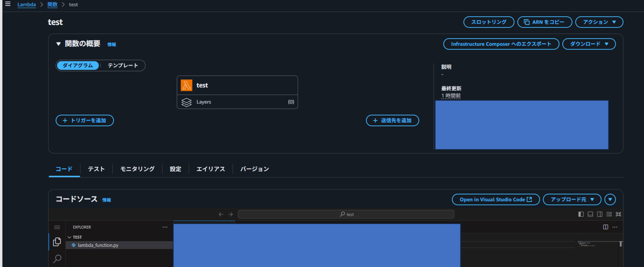The height and width of the screenshot is (267, 644).
Task: Open in Visual Studio Code
Action: coord(496,199)
